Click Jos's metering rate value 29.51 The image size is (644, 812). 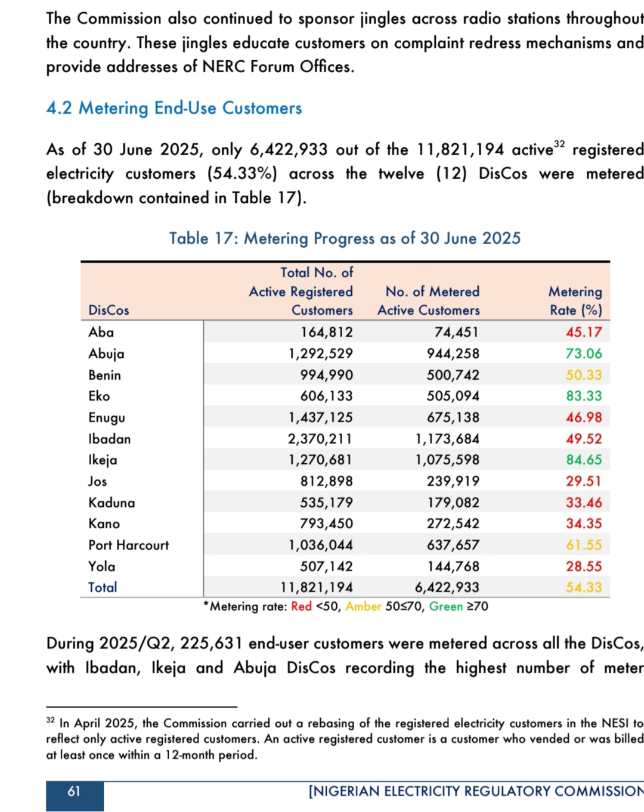click(584, 481)
